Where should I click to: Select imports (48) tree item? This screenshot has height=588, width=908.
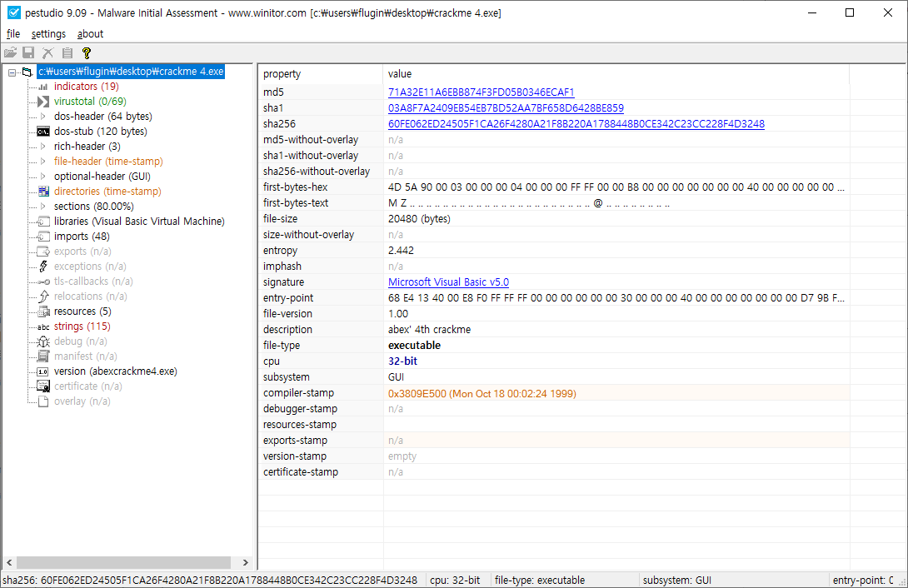82,237
